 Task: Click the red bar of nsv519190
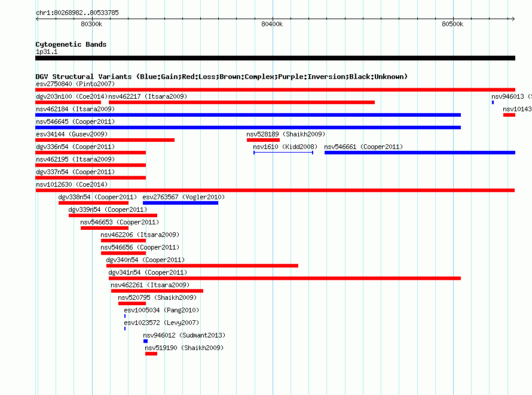(151, 354)
